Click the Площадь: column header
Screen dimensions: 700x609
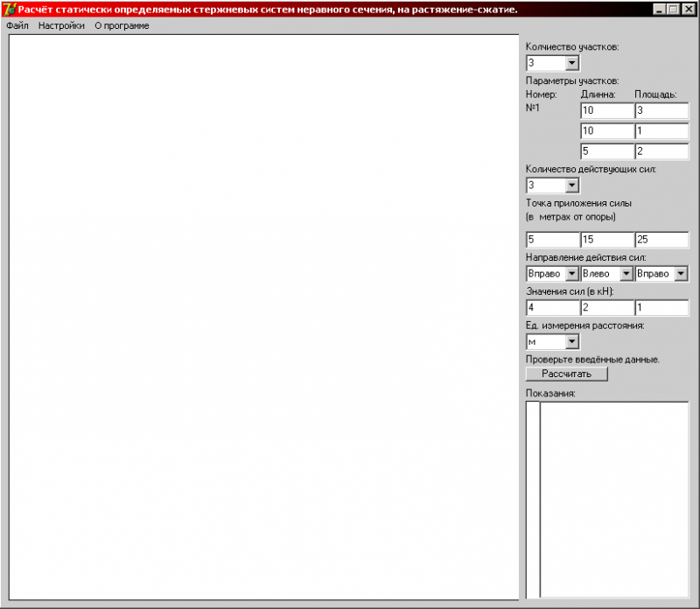coord(655,94)
